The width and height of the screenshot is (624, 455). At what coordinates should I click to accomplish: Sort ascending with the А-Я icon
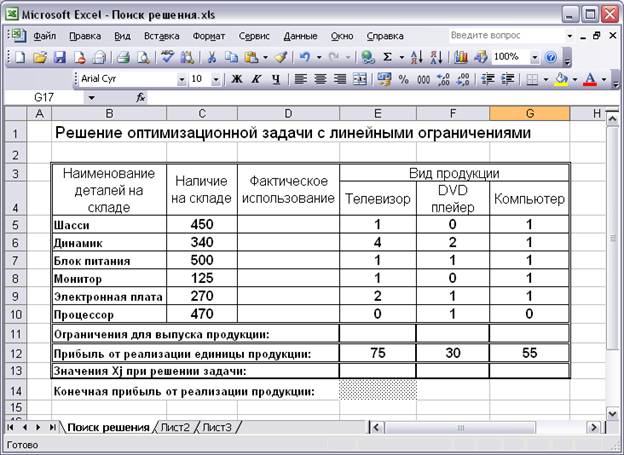pyautogui.click(x=416, y=57)
